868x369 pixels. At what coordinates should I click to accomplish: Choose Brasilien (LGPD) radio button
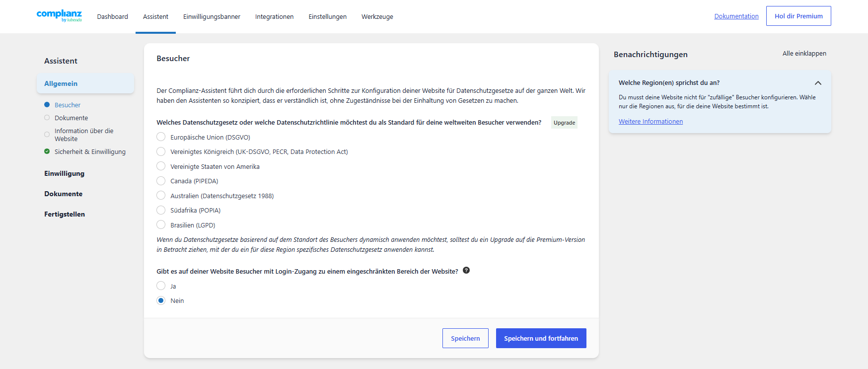point(161,225)
